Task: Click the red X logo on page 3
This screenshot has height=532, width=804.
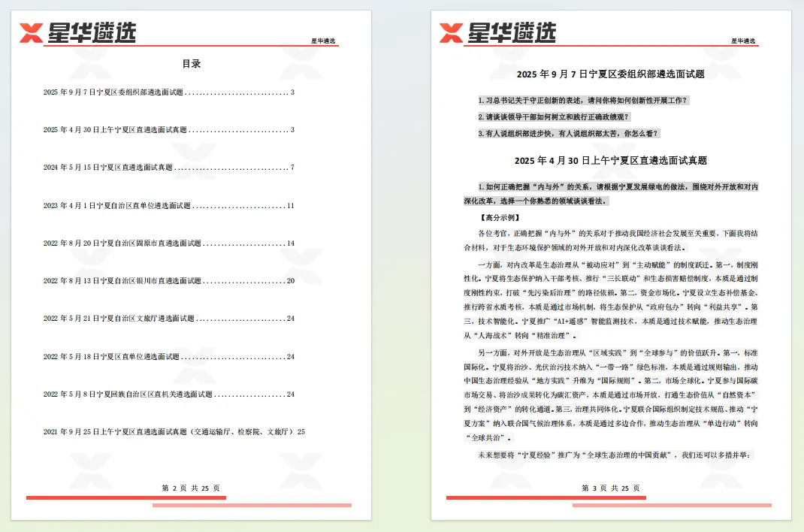Action: (x=451, y=33)
